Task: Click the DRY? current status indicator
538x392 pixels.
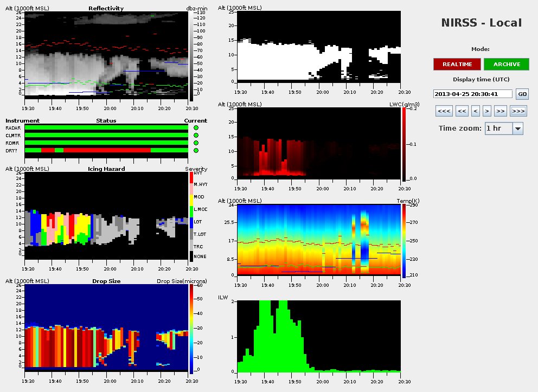Action: point(196,150)
